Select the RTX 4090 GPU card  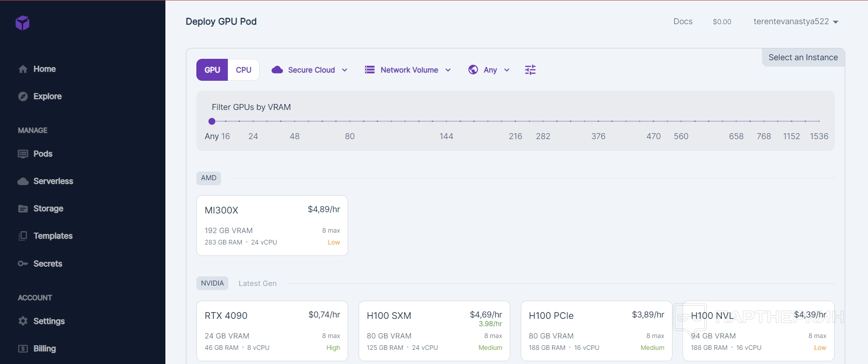pos(272,331)
